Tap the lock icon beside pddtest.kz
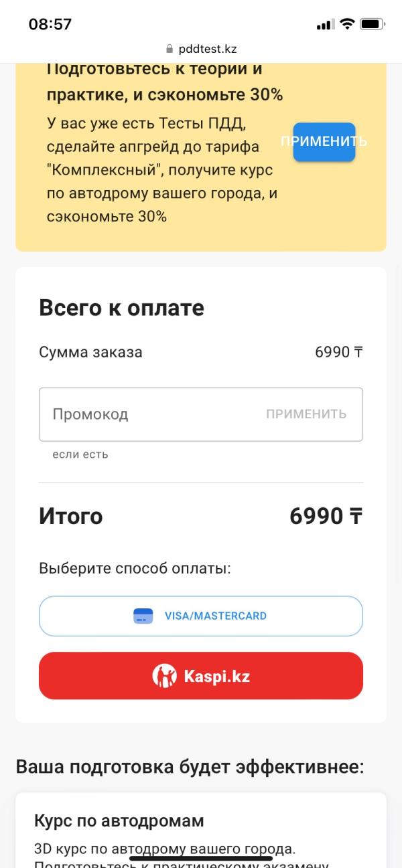The width and height of the screenshot is (402, 868). click(169, 50)
